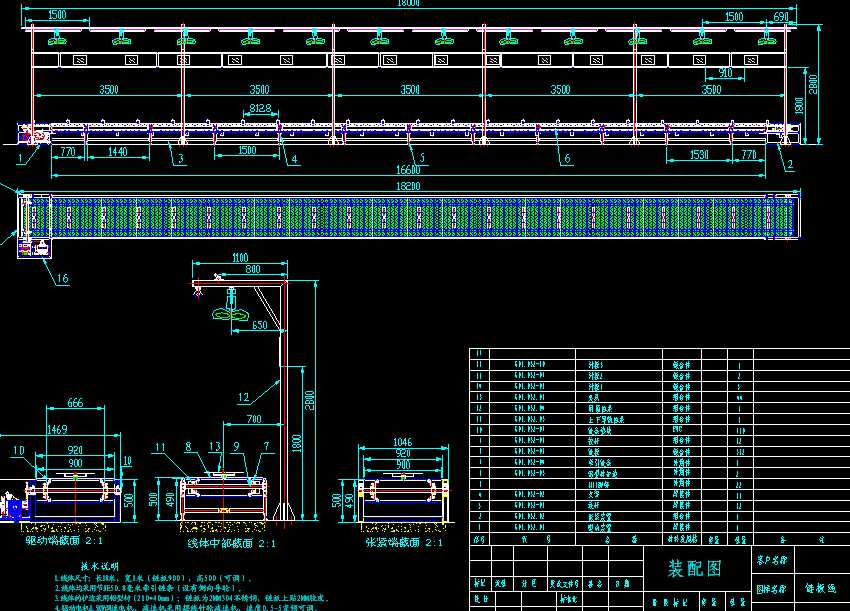
Task: Click part callout number 4
Action: (x=294, y=159)
